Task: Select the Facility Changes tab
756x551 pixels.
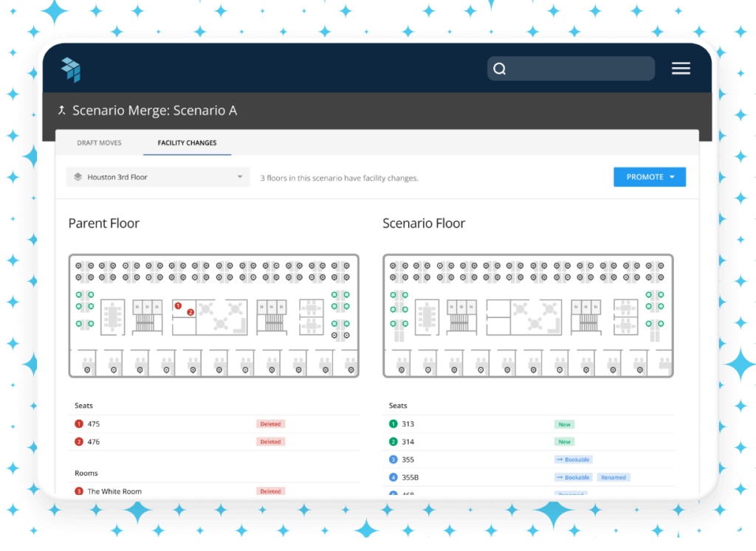Action: click(x=187, y=143)
